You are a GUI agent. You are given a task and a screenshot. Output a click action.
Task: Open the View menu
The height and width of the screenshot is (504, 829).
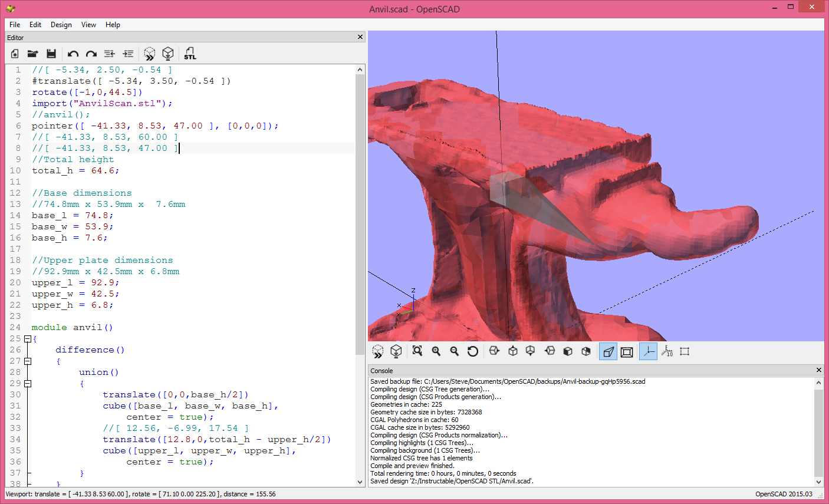[88, 25]
